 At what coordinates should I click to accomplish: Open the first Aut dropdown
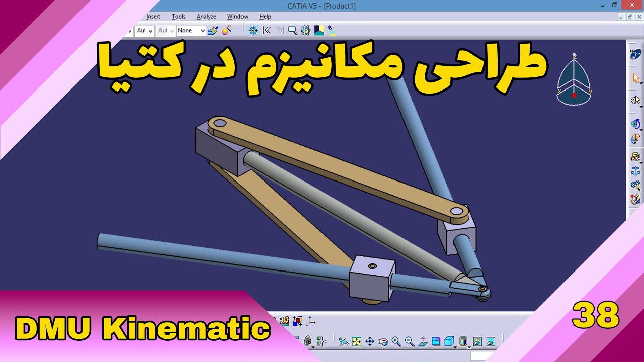[144, 31]
